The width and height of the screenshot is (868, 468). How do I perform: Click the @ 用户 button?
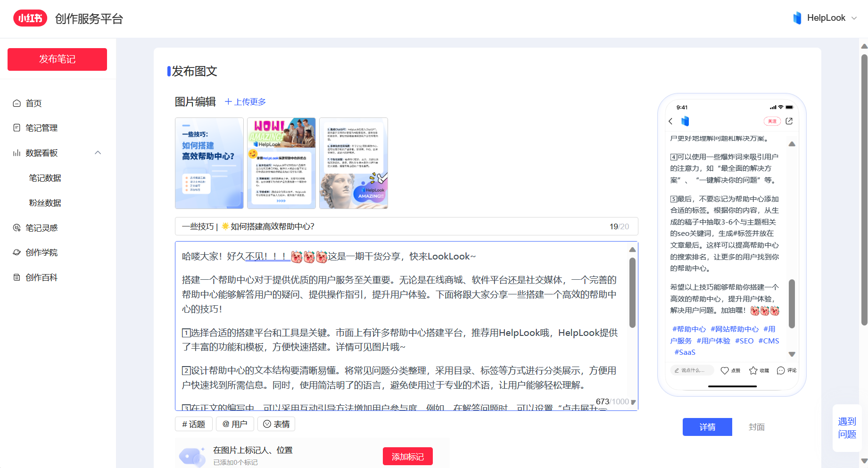point(235,424)
